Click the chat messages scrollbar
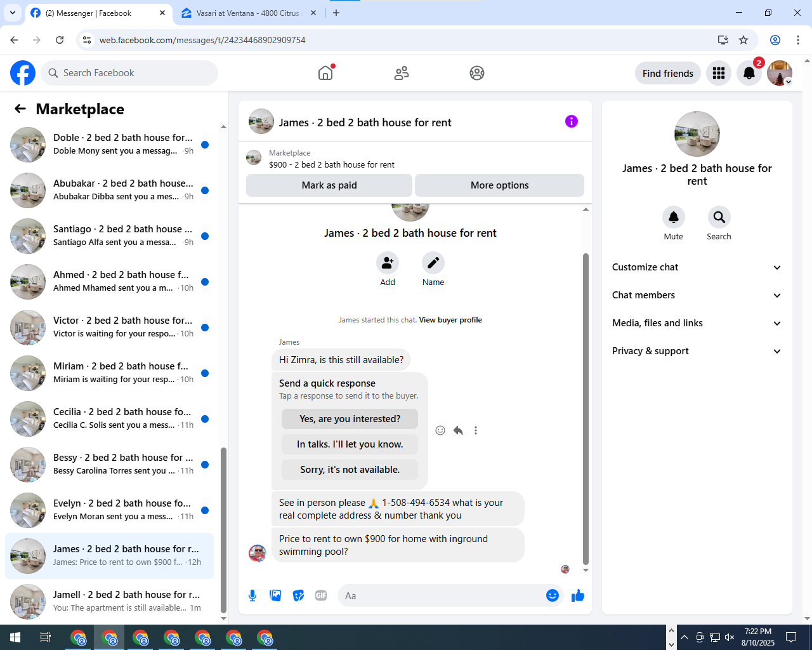The image size is (812, 650). pyautogui.click(x=586, y=409)
